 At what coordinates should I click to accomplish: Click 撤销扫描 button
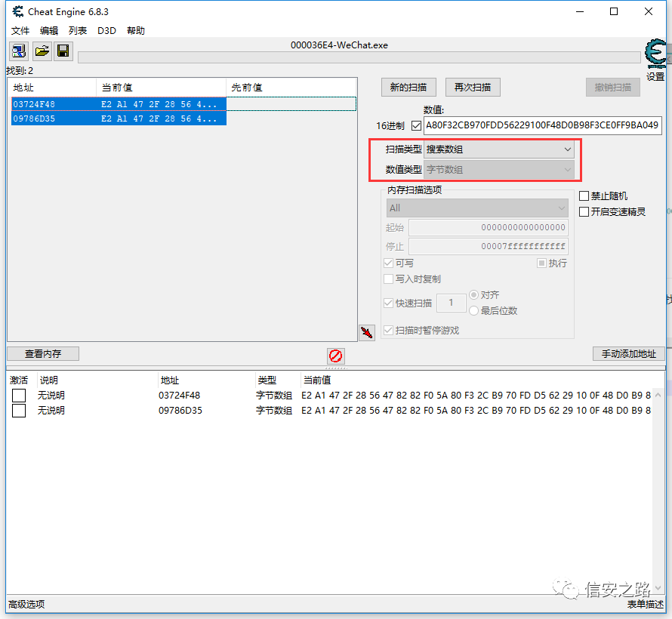pyautogui.click(x=613, y=88)
